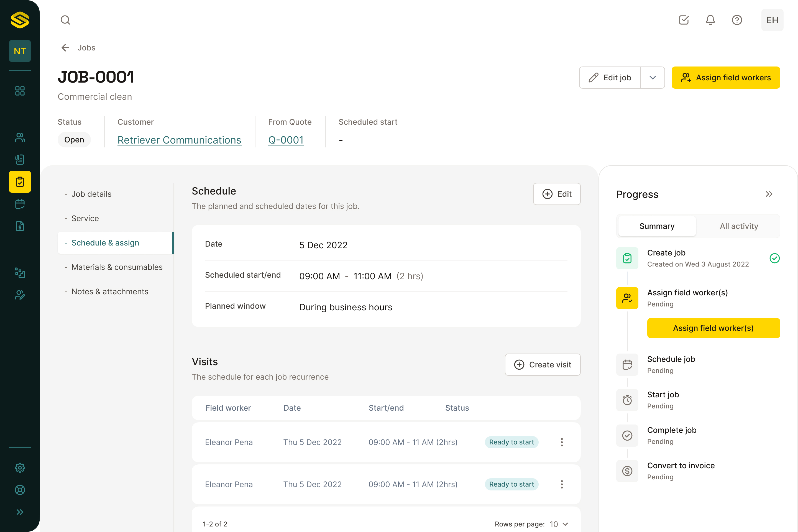798x532 pixels.
Task: Expand the sidebar with bottom double chevron
Action: click(20, 512)
